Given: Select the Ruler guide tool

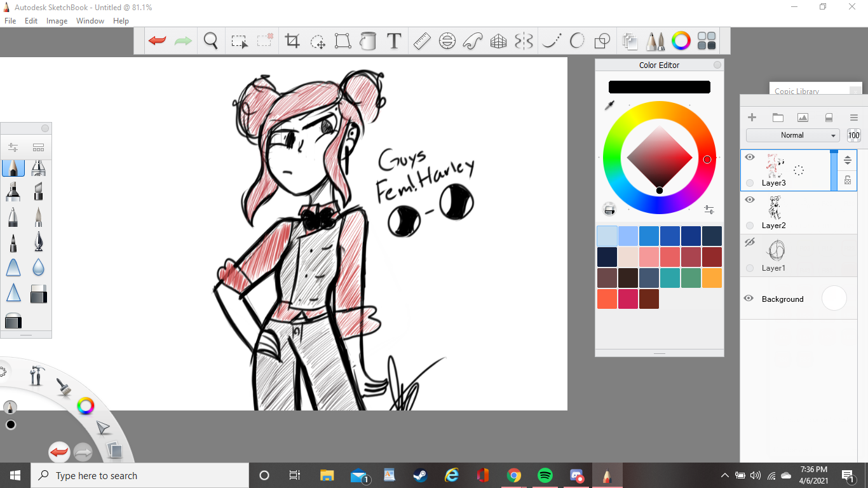Looking at the screenshot, I should point(422,41).
